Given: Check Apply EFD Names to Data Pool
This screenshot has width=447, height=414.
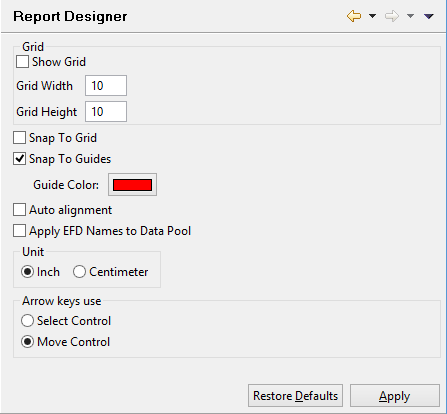Looking at the screenshot, I should tap(19, 231).
